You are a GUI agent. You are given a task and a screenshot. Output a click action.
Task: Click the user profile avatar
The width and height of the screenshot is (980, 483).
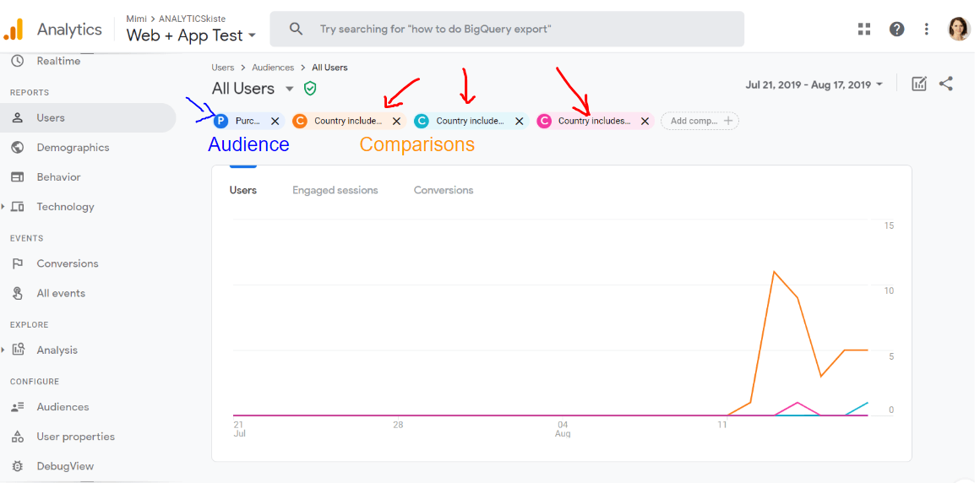(959, 30)
